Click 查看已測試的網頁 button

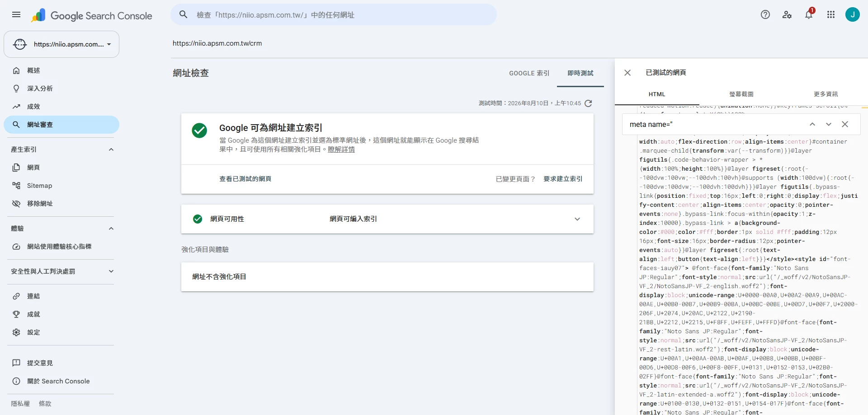tap(245, 179)
